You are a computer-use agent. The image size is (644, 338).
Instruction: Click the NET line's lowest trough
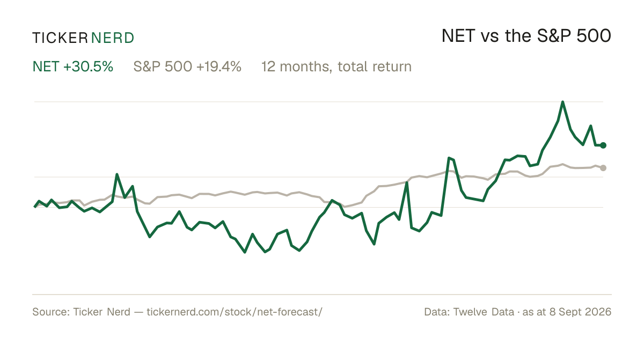click(x=245, y=252)
